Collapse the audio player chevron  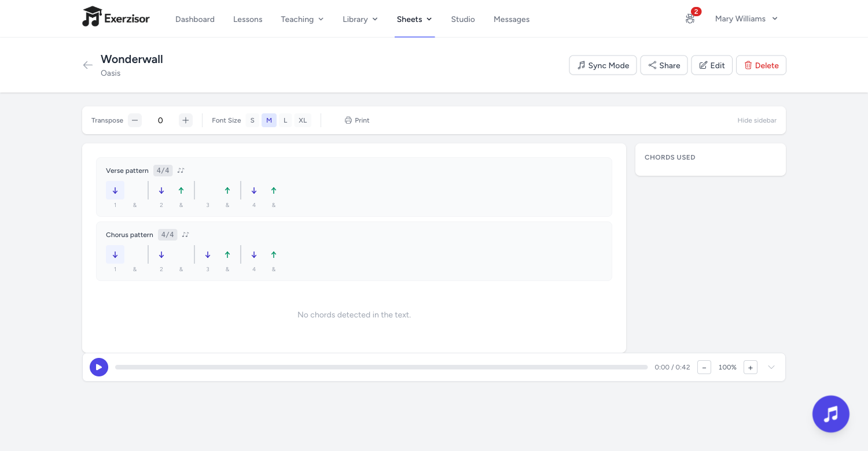(771, 367)
